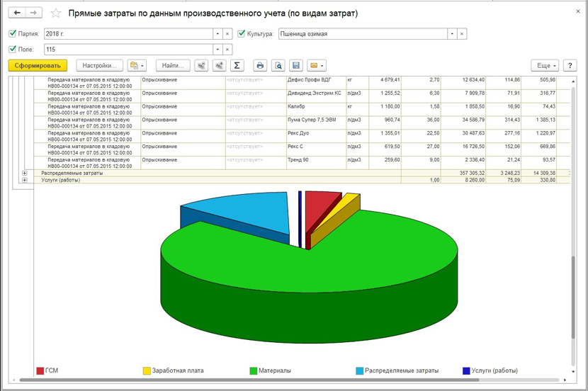This screenshot has width=588, height=391.
Task: Click the print icon in the toolbar
Action: click(260, 65)
